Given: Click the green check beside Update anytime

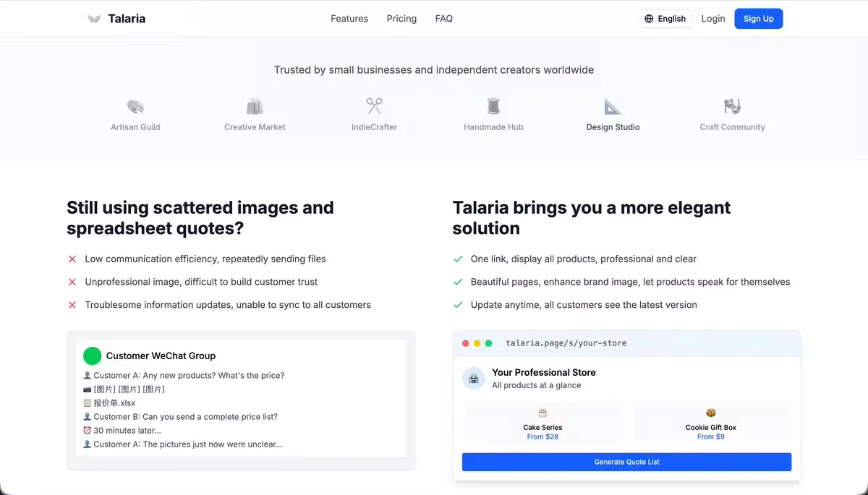Looking at the screenshot, I should [458, 305].
